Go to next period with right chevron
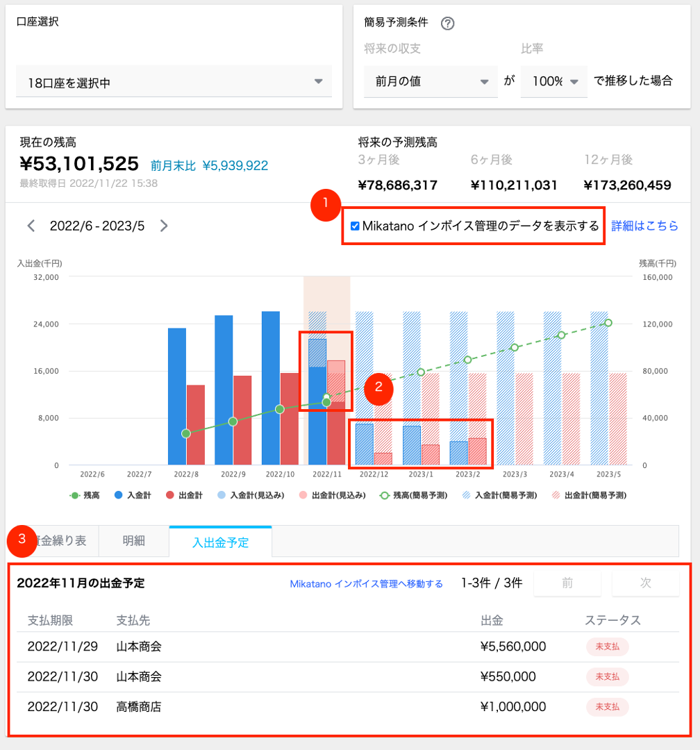 (164, 226)
